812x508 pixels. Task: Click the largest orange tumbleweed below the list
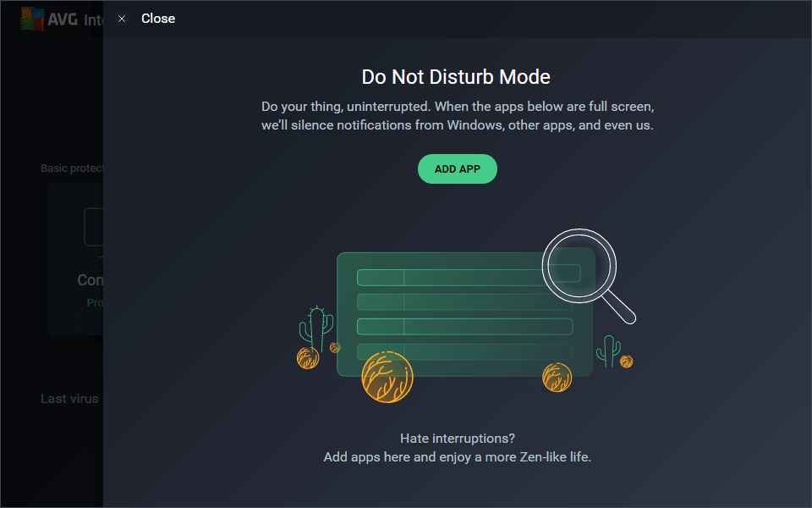click(x=387, y=376)
